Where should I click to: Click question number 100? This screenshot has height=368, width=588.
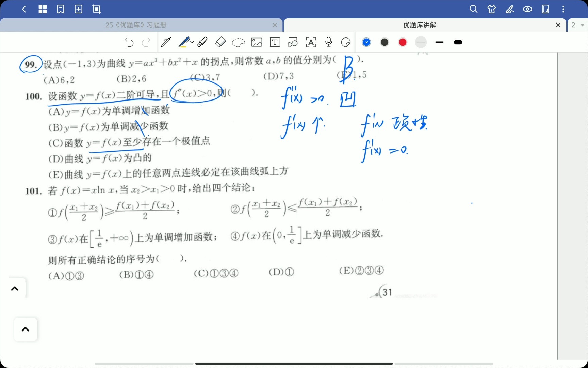pos(33,96)
